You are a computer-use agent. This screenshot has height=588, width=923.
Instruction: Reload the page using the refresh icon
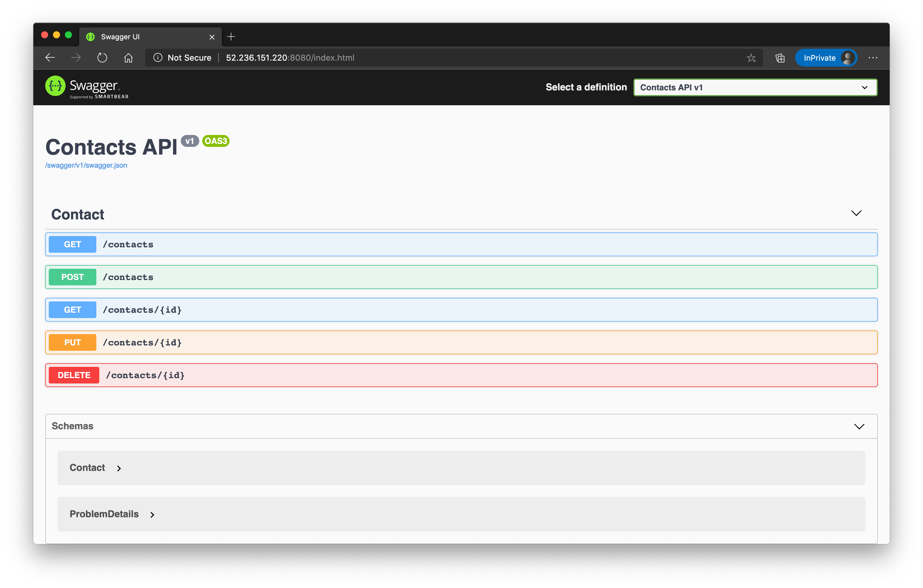pyautogui.click(x=102, y=57)
